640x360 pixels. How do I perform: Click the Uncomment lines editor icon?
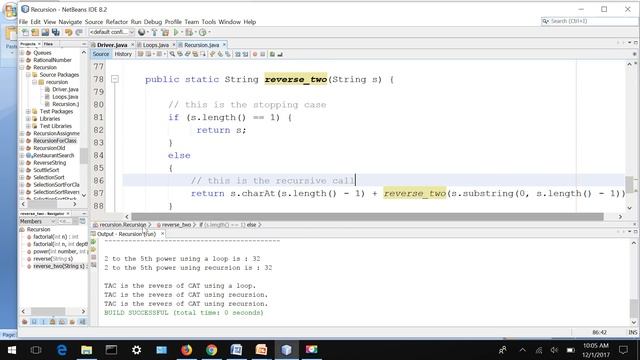click(x=280, y=54)
